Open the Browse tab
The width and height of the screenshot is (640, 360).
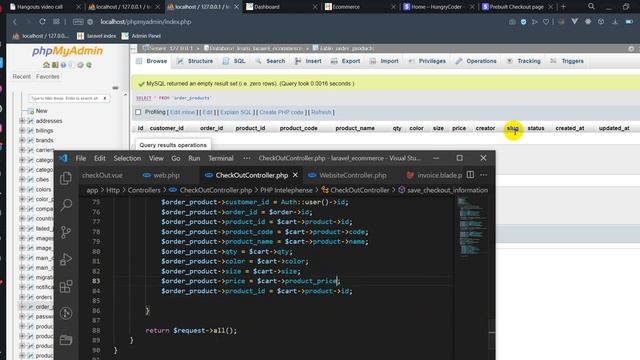click(151, 61)
